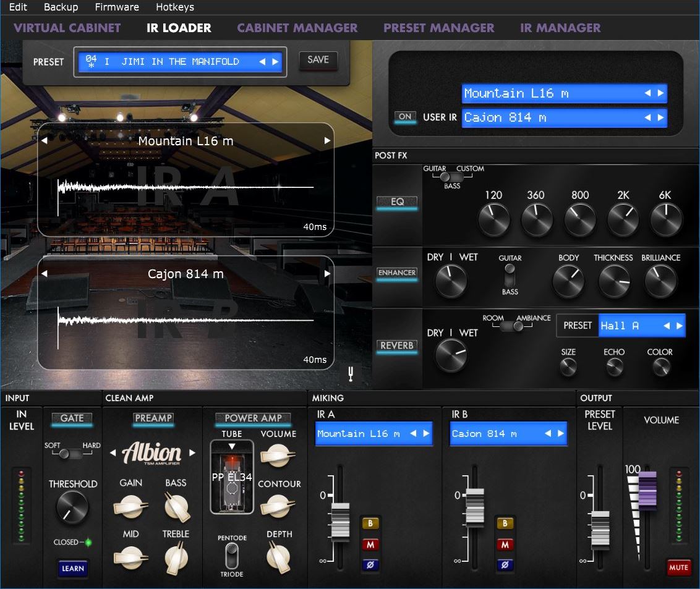Select previous amp with Albion left arrow
The height and width of the screenshot is (589, 700).
tap(113, 453)
